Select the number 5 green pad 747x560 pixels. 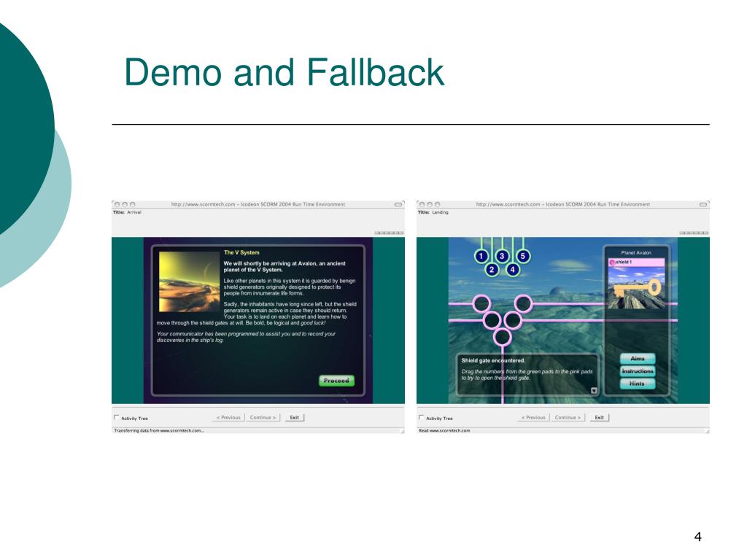(522, 256)
